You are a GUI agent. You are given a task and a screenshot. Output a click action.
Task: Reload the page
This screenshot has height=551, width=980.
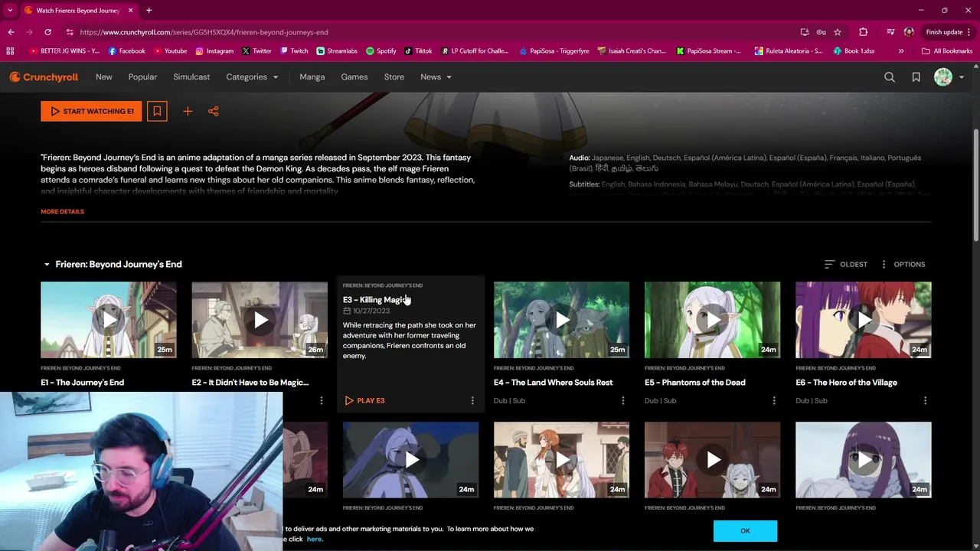[x=47, y=32]
